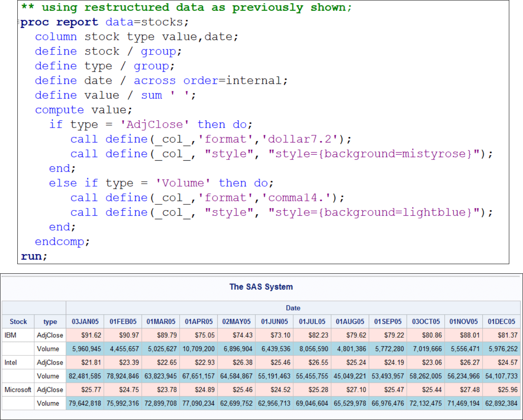Screen dimensions: 523x420
Task: Select the 'The SAS System' report title
Action: [x=261, y=287]
